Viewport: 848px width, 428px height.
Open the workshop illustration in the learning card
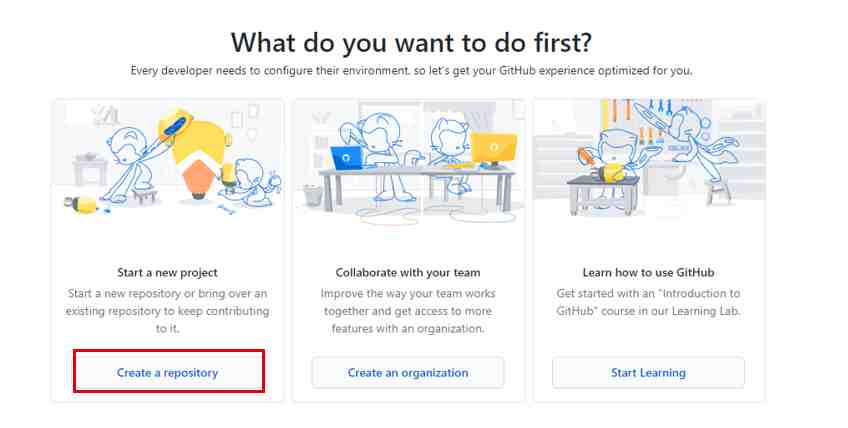point(649,159)
